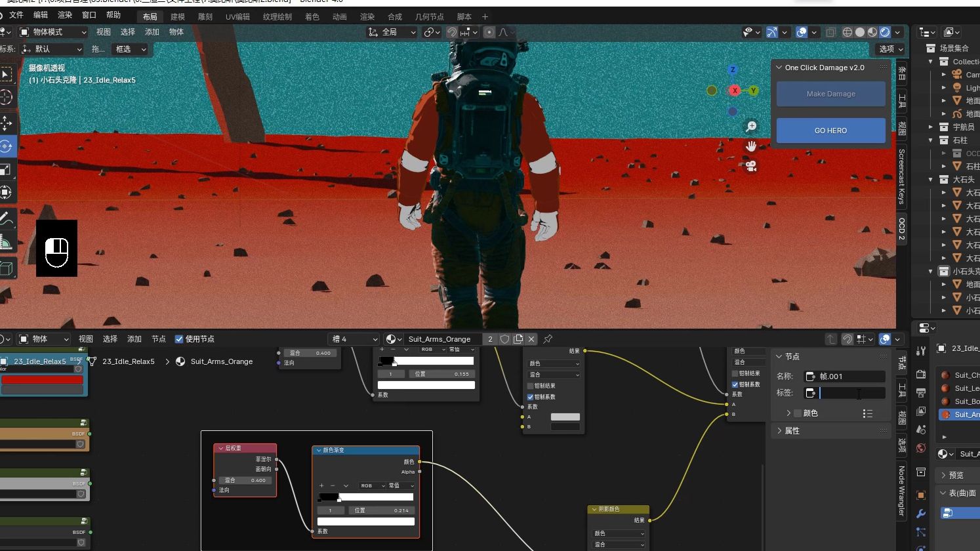Click the Y axis on navigation gizmo

pyautogui.click(x=754, y=91)
